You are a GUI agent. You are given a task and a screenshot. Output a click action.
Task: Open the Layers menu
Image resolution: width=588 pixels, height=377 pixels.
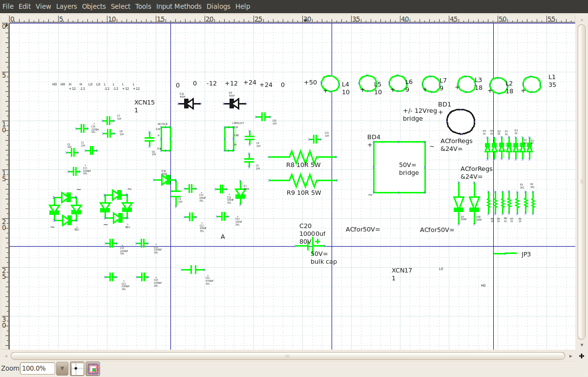pyautogui.click(x=66, y=6)
